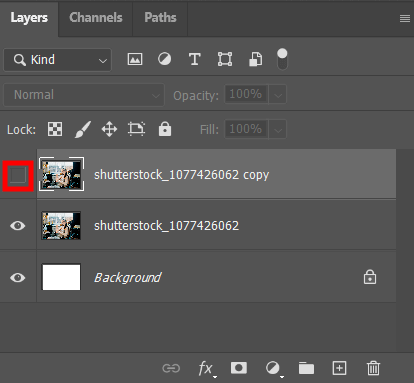Hide the Background layer
Image resolution: width=414 pixels, height=383 pixels.
tap(18, 277)
